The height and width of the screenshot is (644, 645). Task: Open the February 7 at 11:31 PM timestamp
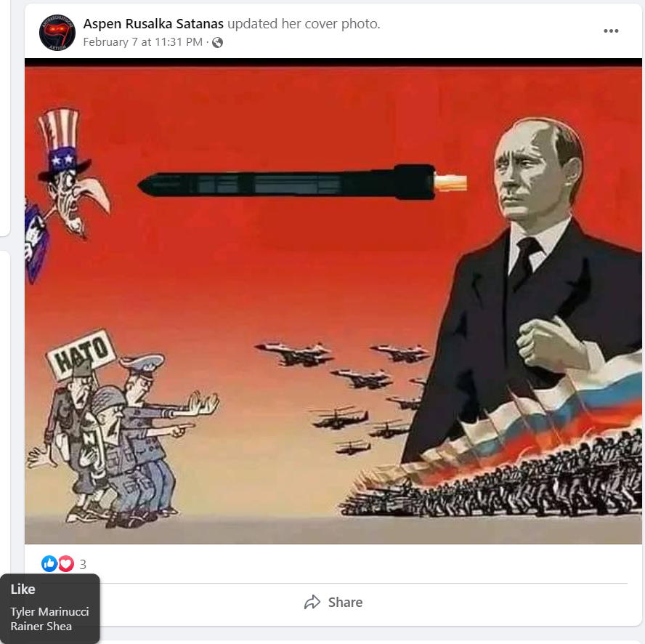143,42
